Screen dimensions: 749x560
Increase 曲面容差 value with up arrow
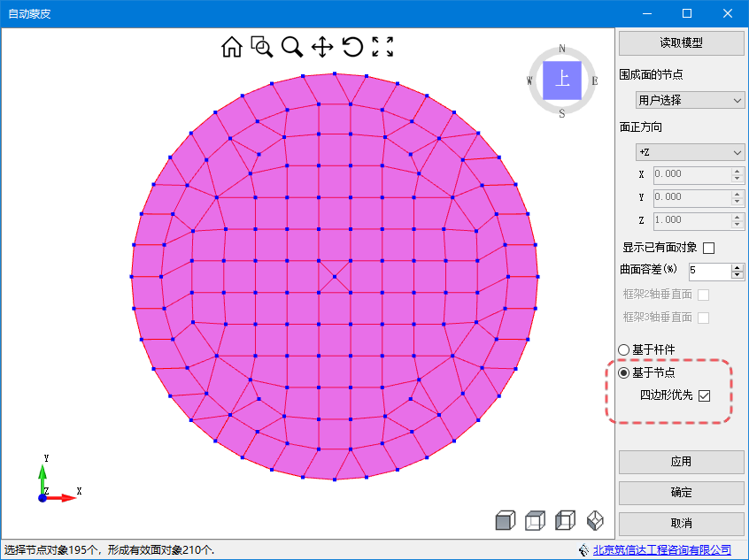pos(737,266)
